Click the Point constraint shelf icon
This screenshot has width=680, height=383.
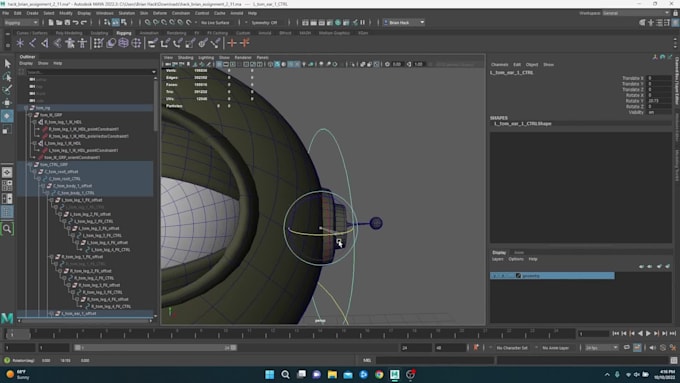tap(165, 43)
